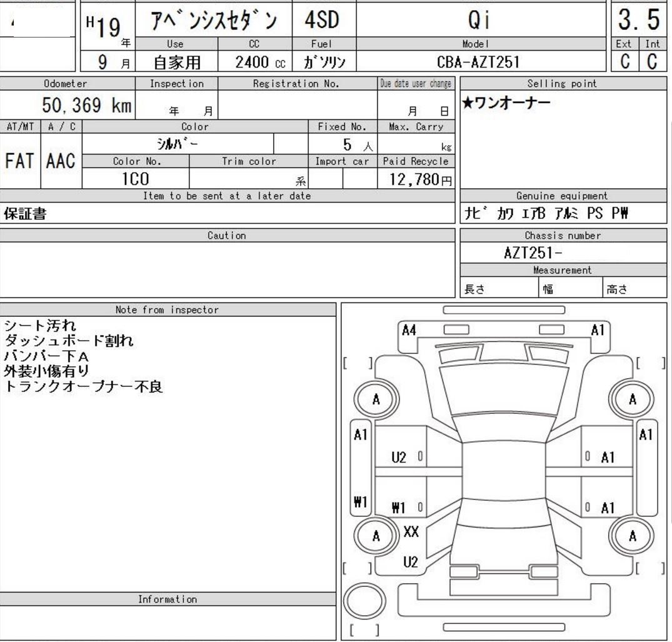Select the AAC air conditioning value
The width and height of the screenshot is (672, 642).
click(x=61, y=161)
